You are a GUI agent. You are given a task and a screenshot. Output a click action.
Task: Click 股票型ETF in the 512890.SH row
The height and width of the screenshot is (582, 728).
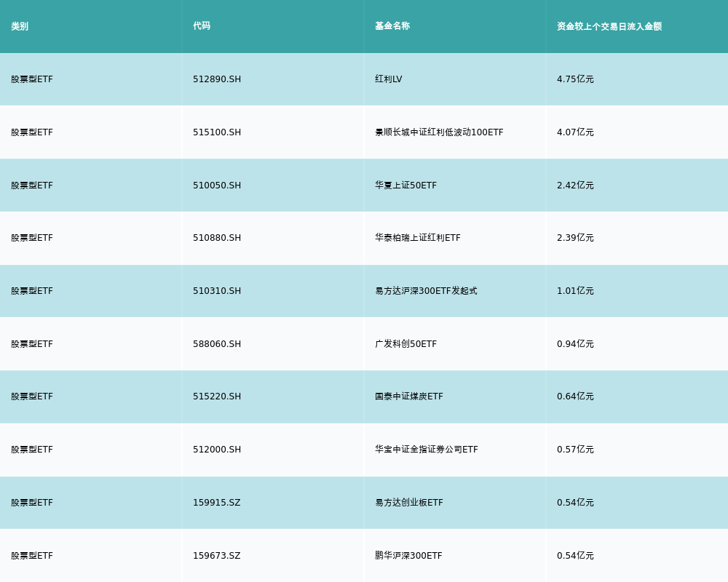32,79
